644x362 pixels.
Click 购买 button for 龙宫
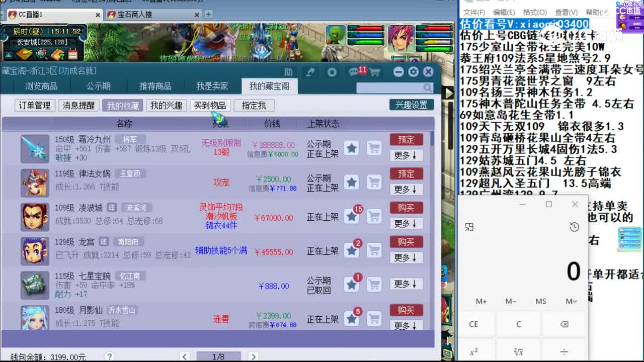(x=406, y=242)
